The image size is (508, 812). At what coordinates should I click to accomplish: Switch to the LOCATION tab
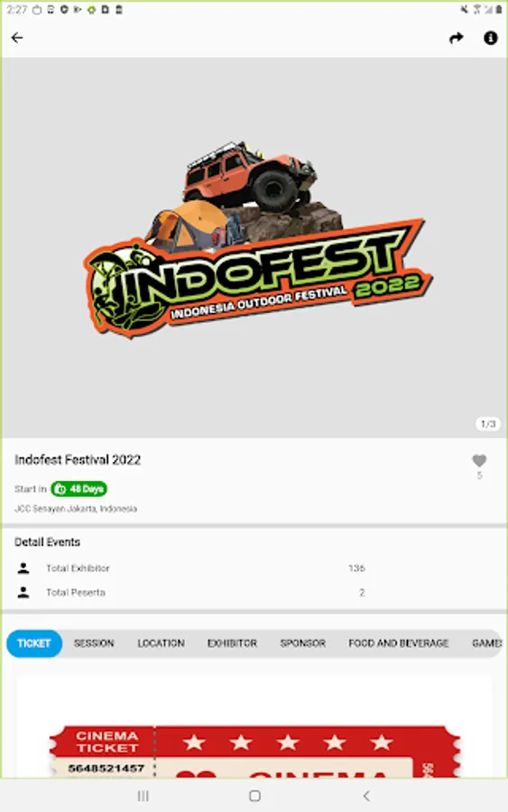(x=161, y=643)
